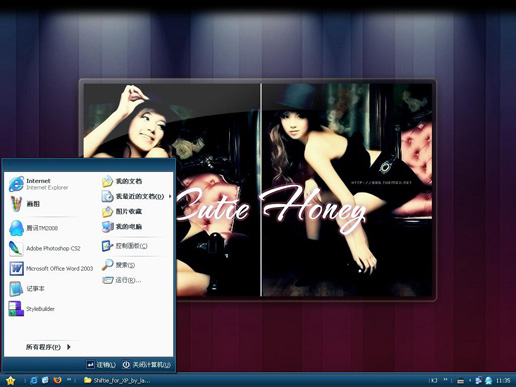The width and height of the screenshot is (516, 387).
Task: Expand 我最近的文档(D) recent documents submenu
Action: point(136,196)
